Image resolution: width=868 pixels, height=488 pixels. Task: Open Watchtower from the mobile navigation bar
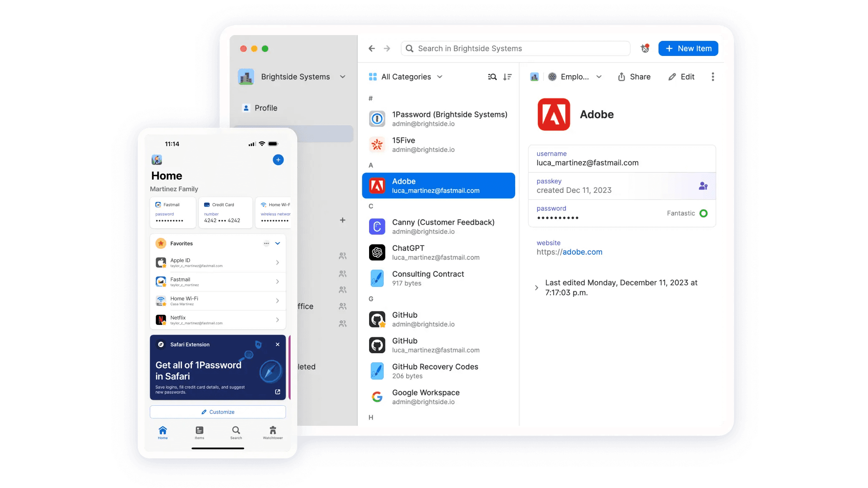click(272, 432)
